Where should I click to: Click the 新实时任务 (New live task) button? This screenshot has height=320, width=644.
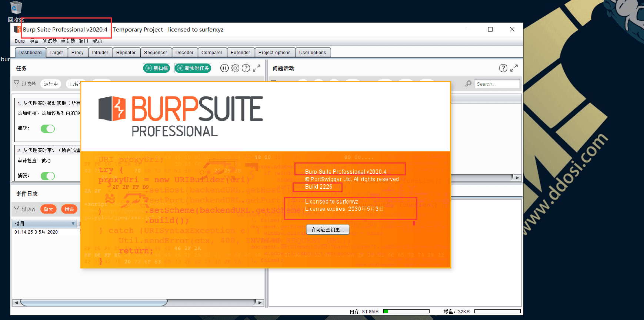193,68
